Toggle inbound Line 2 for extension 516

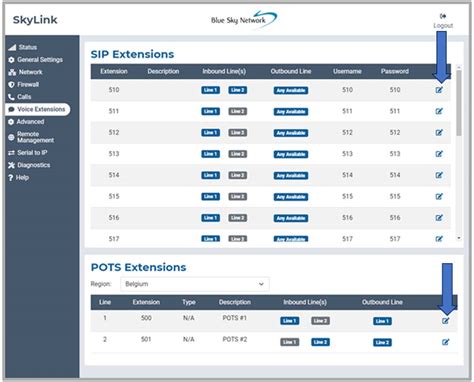click(237, 218)
